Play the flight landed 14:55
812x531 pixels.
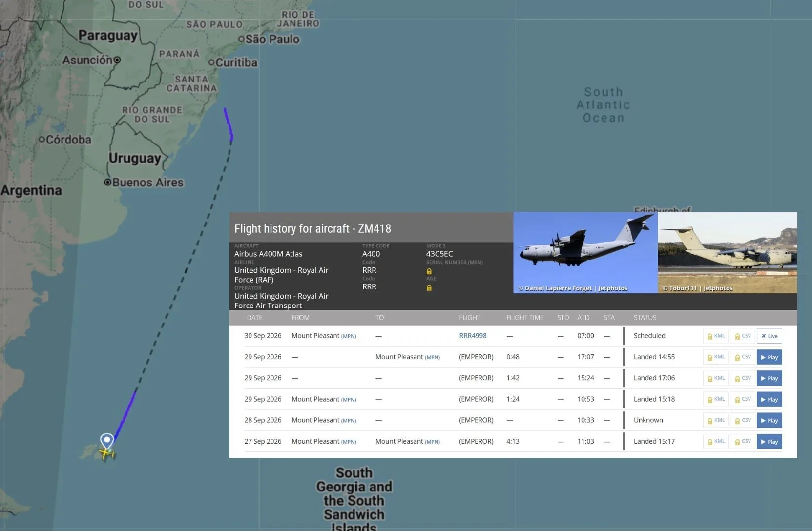pyautogui.click(x=770, y=357)
